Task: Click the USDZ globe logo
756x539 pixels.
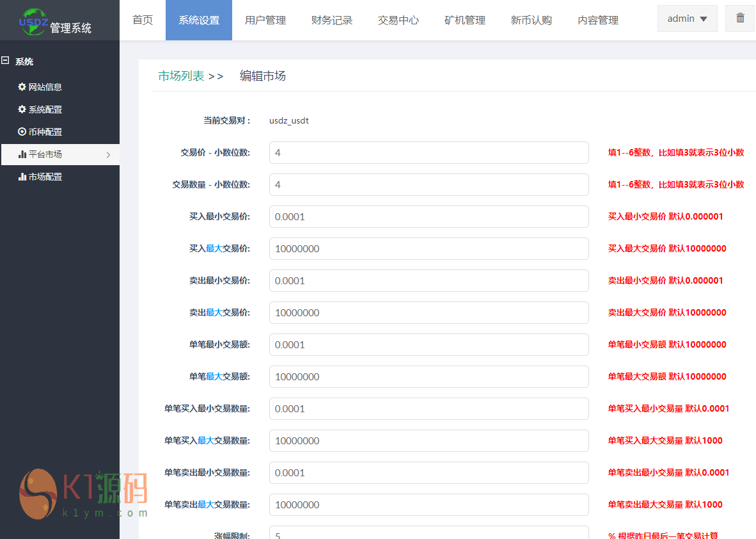Action: click(x=33, y=20)
